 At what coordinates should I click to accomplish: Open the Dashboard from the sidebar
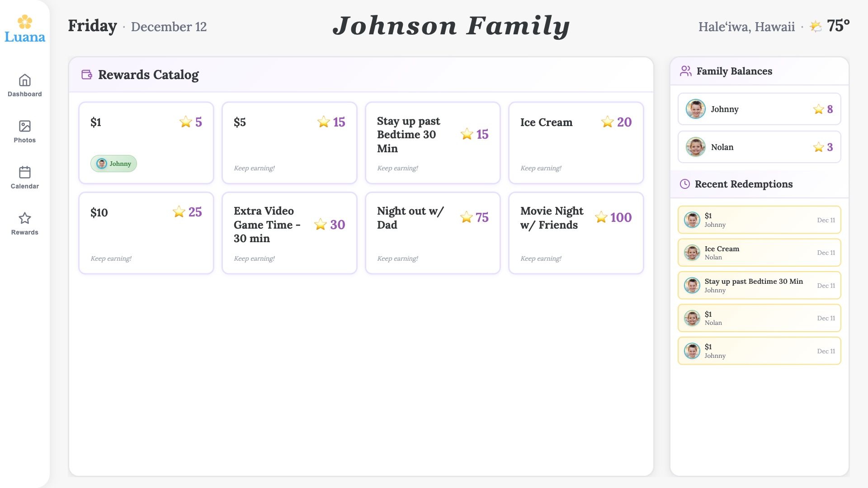tap(24, 86)
